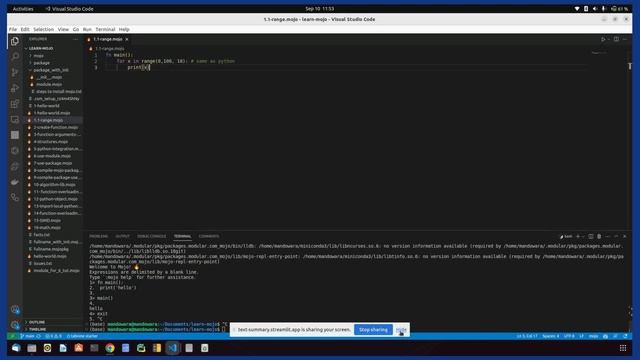Select the 1.1-range.mojo editor tab
Viewport: 640px width, 360px height.
[x=108, y=39]
